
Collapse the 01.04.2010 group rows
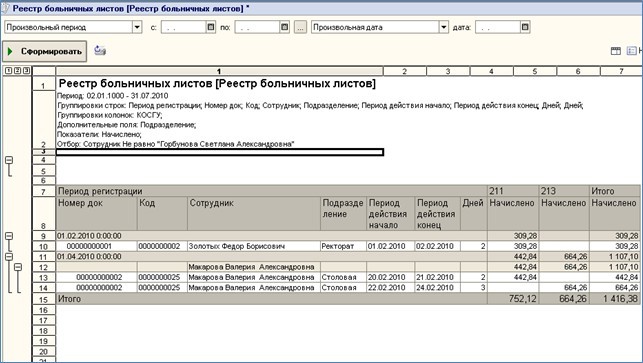pyautogui.click(x=9, y=257)
